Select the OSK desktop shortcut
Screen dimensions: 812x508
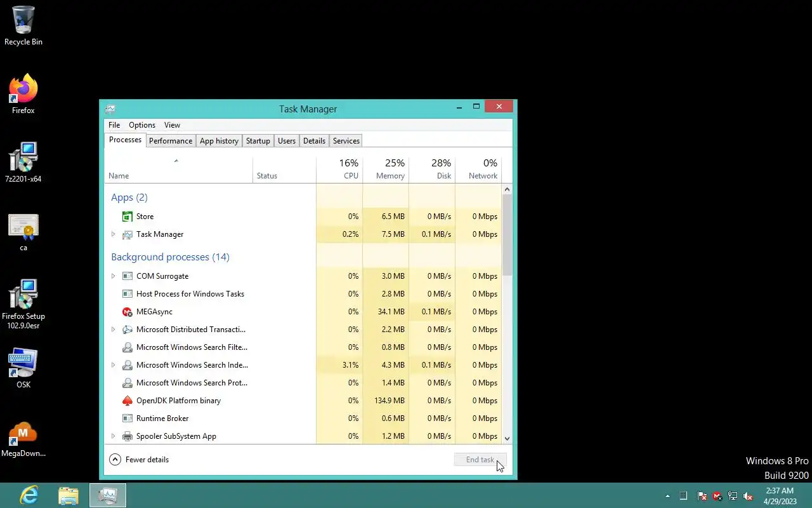pos(23,368)
